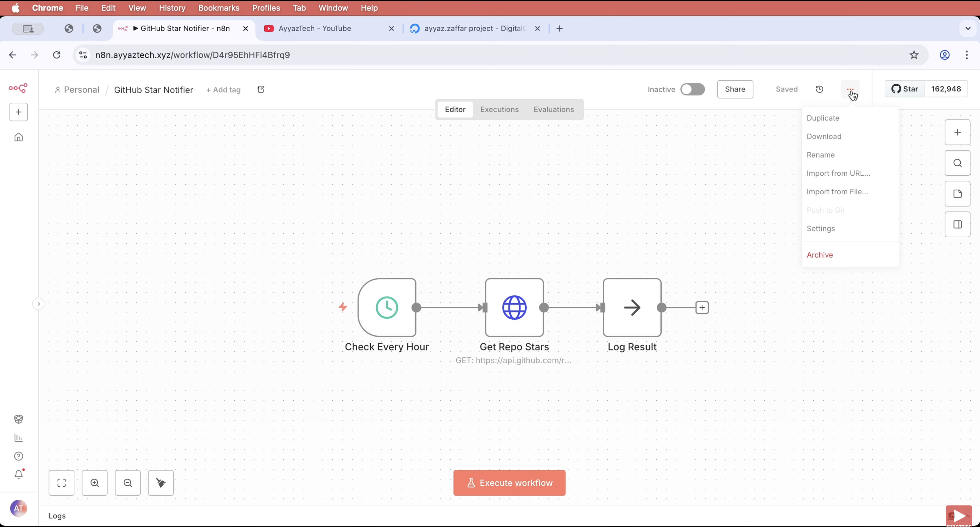Click the Share button
This screenshot has height=527, width=980.
point(735,89)
